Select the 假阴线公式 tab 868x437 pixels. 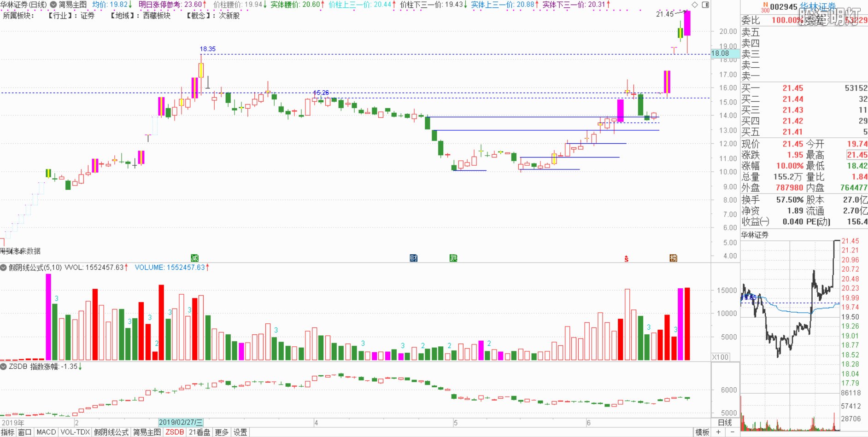click(x=111, y=432)
